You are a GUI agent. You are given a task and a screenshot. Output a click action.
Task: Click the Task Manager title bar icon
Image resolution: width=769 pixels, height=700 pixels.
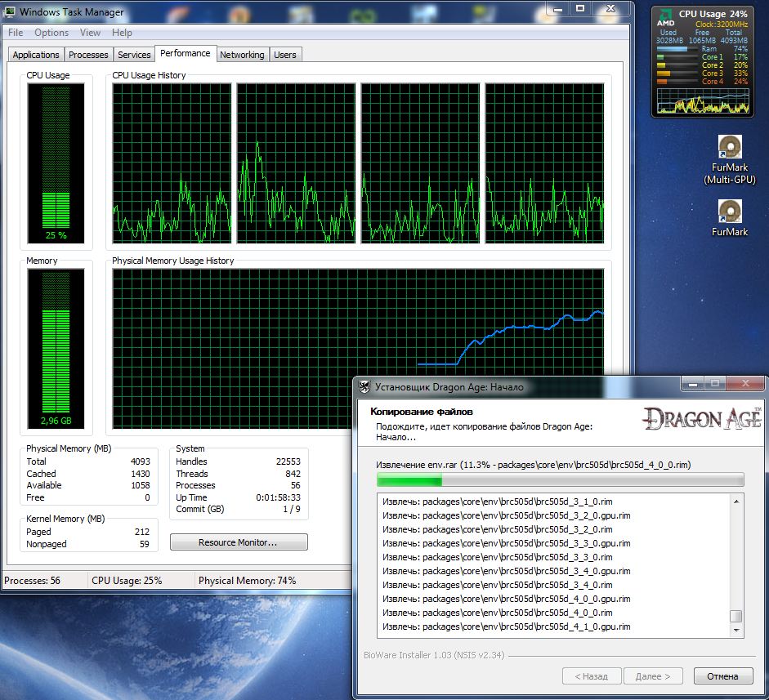coord(9,11)
